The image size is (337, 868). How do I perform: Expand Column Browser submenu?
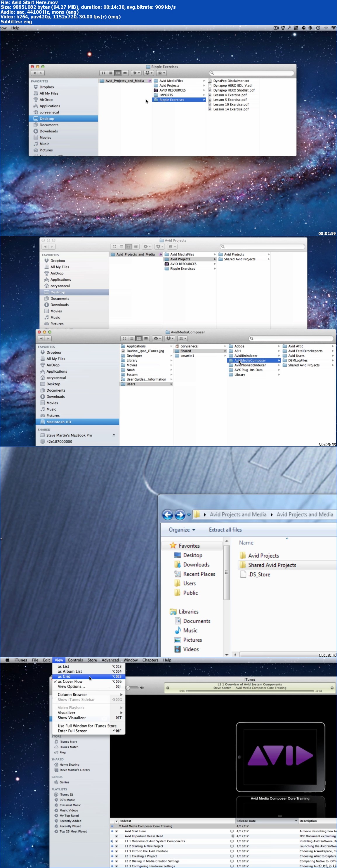[89, 694]
